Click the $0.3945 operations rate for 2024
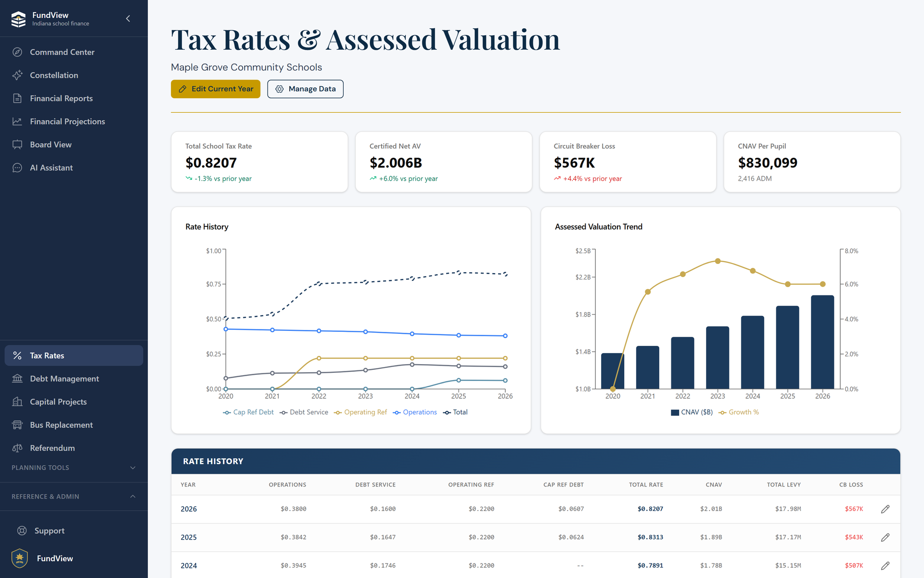Image resolution: width=924 pixels, height=578 pixels. [293, 566]
